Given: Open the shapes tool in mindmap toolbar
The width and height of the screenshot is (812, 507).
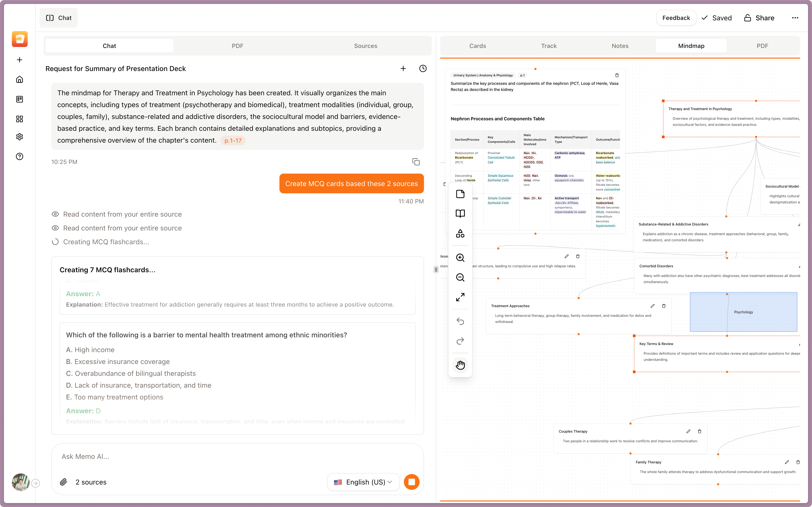Looking at the screenshot, I should [460, 233].
